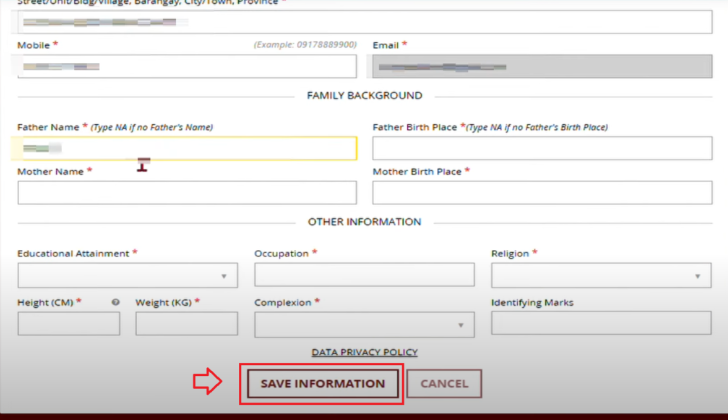Focus the street address input at top
Screen dimensions: 728x420
364,20
